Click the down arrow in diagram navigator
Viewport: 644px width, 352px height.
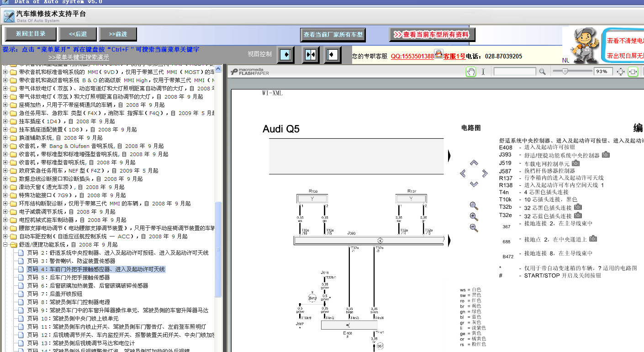(474, 184)
